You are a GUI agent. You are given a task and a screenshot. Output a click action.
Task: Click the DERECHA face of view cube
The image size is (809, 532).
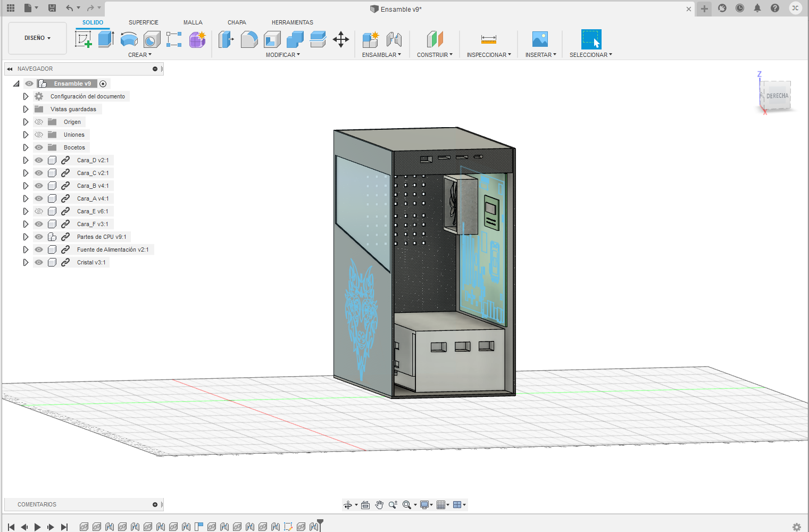[777, 96]
